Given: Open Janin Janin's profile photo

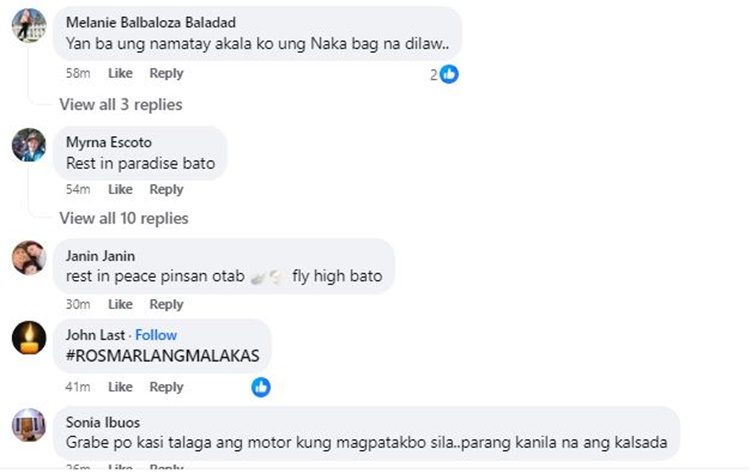Looking at the screenshot, I should (x=29, y=258).
